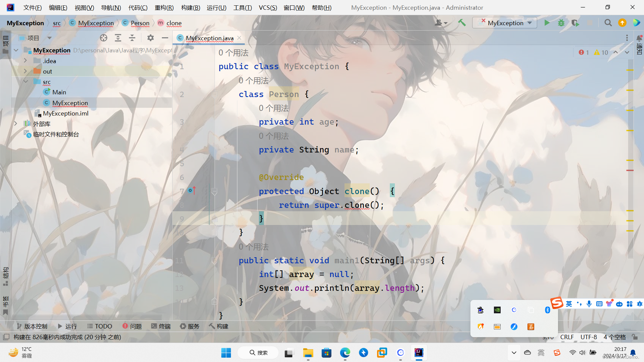Show the error count indicator
The width and height of the screenshot is (644, 362).
point(584,52)
